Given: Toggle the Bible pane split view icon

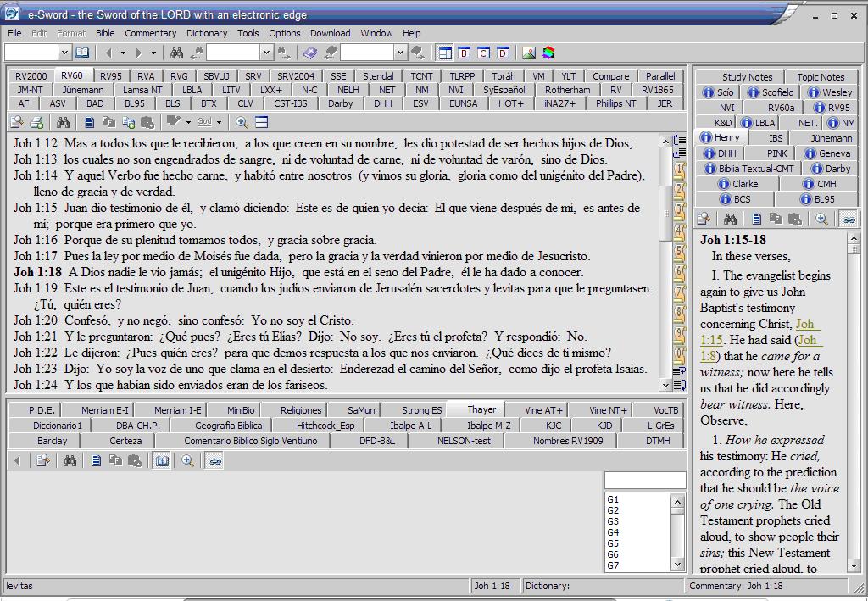Looking at the screenshot, I should (261, 122).
